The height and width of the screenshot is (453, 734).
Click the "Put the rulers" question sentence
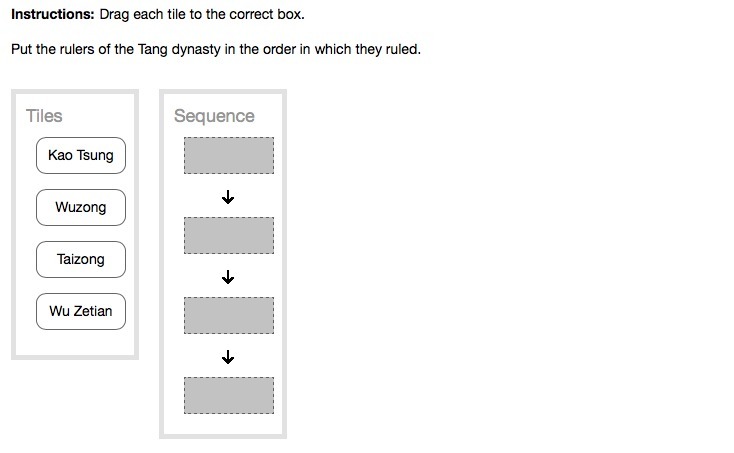click(x=216, y=49)
